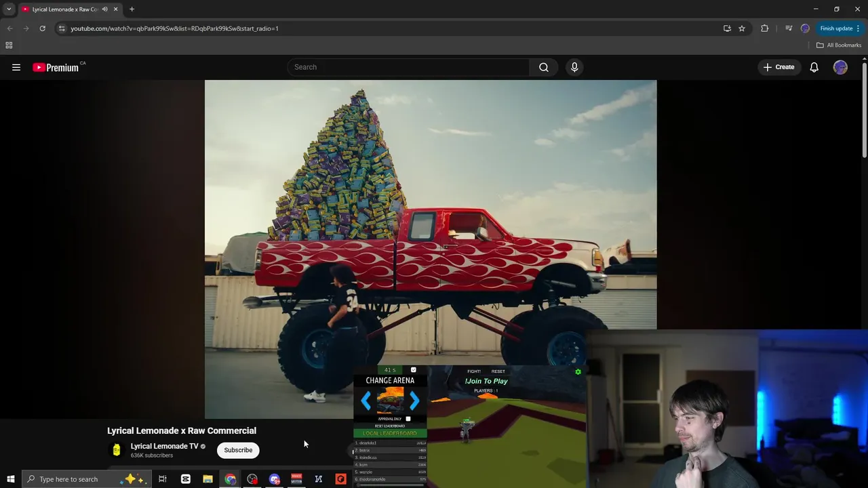Open the Chrome apps grid icon
Viewport: 868px width, 488px height.
[9, 45]
